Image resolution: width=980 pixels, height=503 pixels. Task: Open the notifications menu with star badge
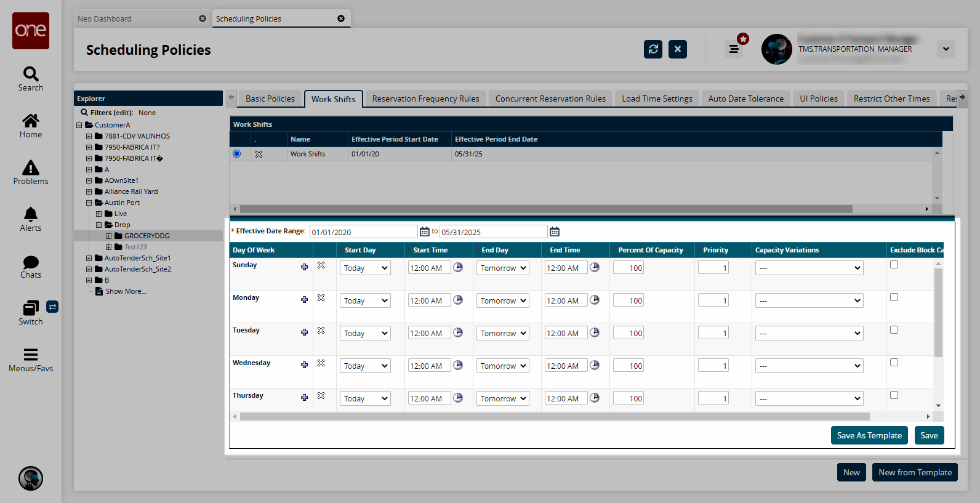[734, 49]
